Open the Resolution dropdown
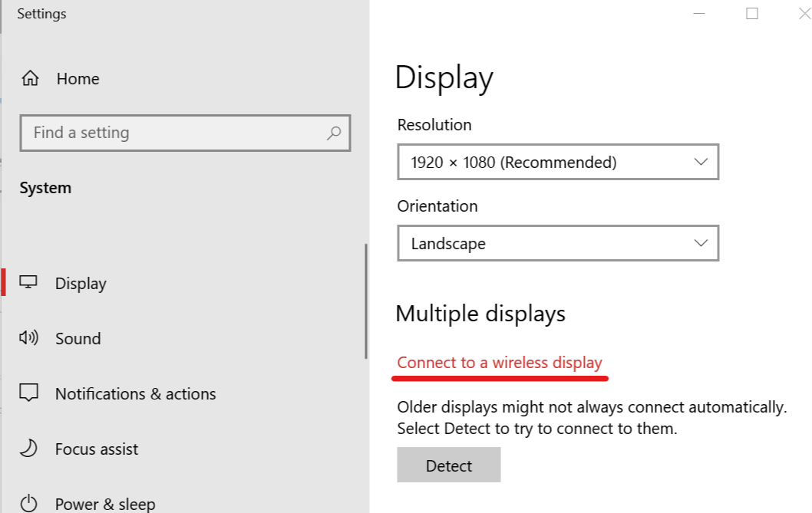The width and height of the screenshot is (812, 513). (558, 162)
